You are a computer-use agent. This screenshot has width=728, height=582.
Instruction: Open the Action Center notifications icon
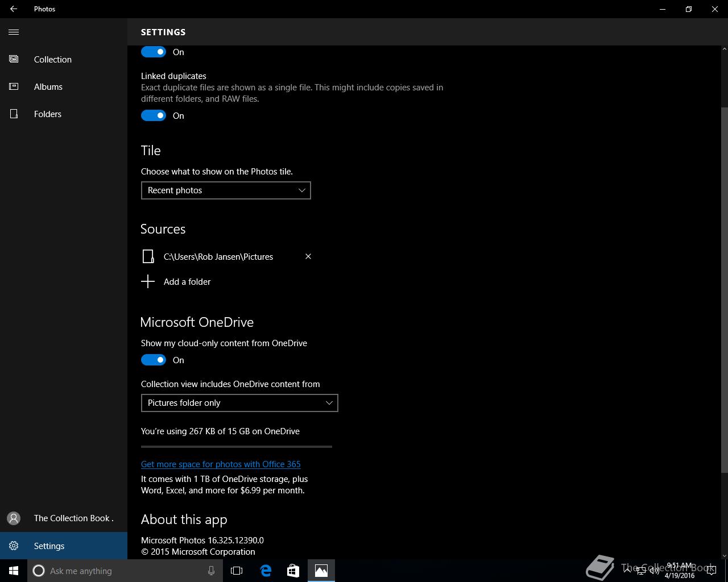pos(711,571)
